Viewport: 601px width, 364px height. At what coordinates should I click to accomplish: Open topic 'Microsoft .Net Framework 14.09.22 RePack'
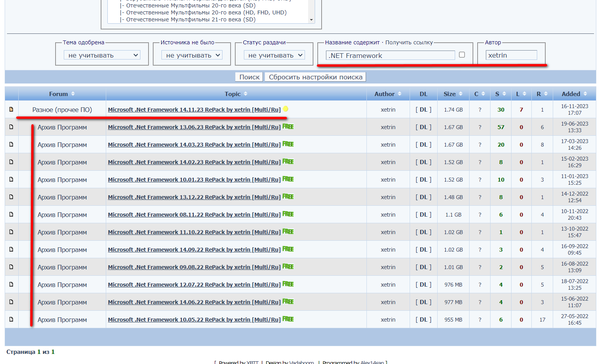pos(194,250)
